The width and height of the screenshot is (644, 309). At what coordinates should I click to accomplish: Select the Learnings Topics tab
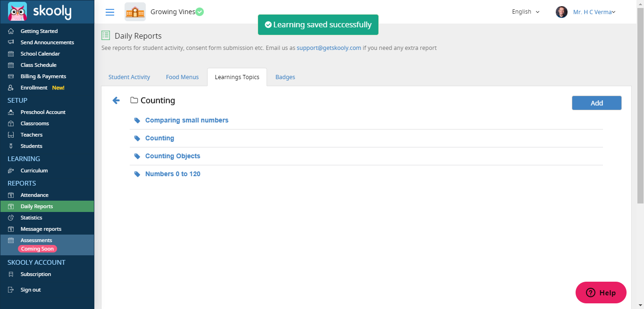point(237,77)
